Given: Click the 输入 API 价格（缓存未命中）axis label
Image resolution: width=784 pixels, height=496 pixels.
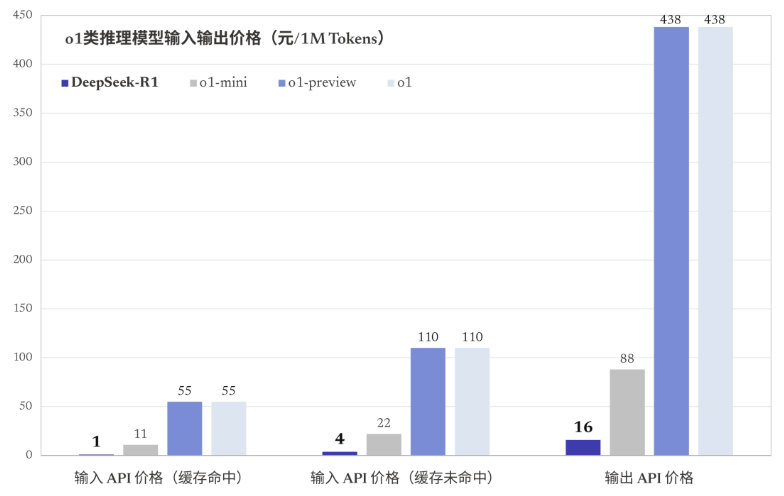Looking at the screenshot, I should pos(401,478).
